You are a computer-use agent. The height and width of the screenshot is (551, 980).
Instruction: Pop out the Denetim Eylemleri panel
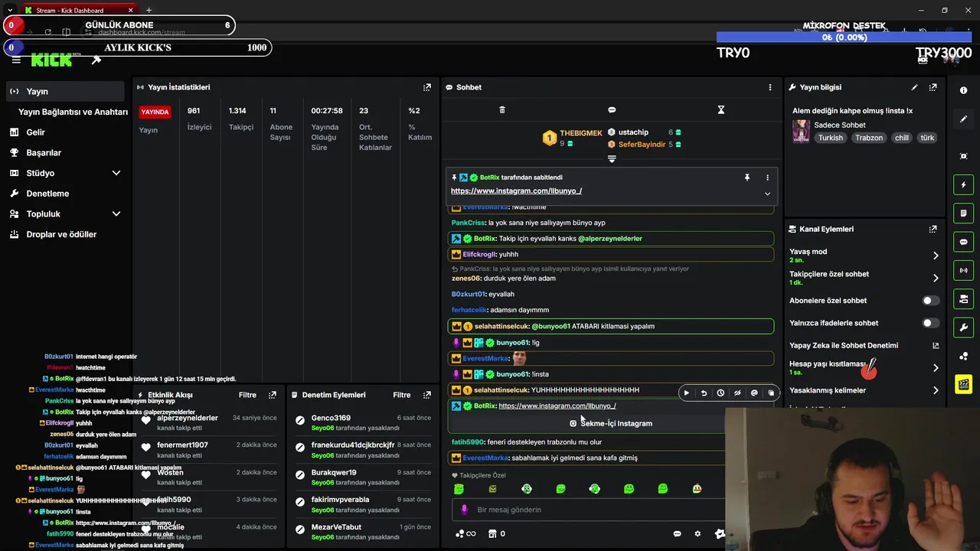(x=427, y=395)
